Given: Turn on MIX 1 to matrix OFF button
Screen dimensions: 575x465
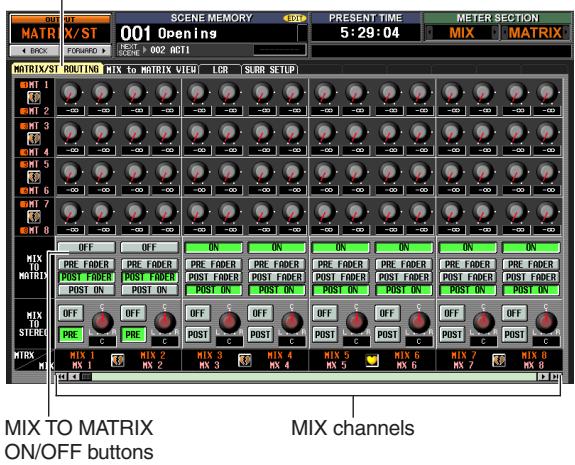Looking at the screenshot, I should tap(86, 248).
